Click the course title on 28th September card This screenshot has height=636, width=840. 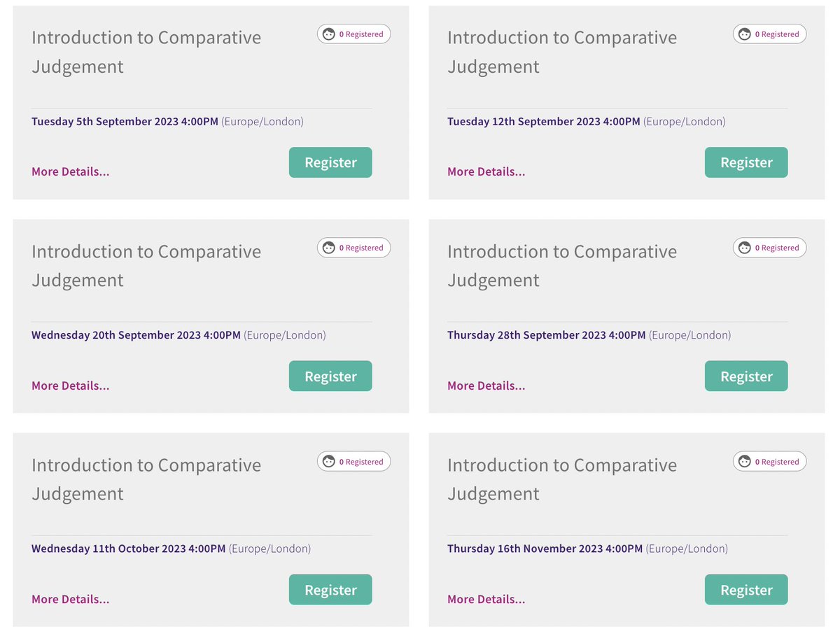tap(562, 266)
